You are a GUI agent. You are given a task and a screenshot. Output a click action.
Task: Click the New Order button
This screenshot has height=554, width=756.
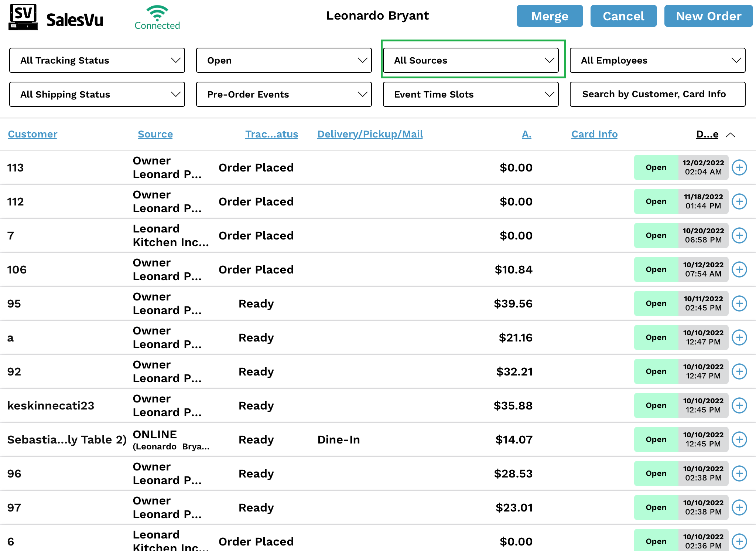(x=708, y=16)
